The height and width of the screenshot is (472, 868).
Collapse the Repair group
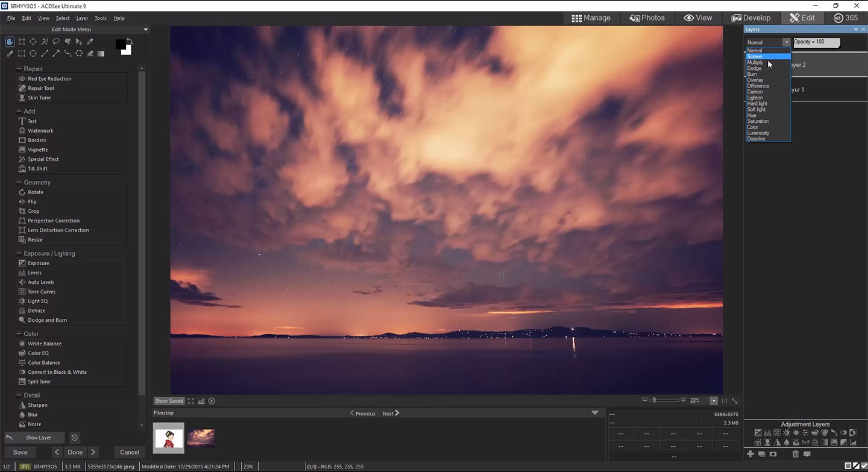(x=19, y=69)
